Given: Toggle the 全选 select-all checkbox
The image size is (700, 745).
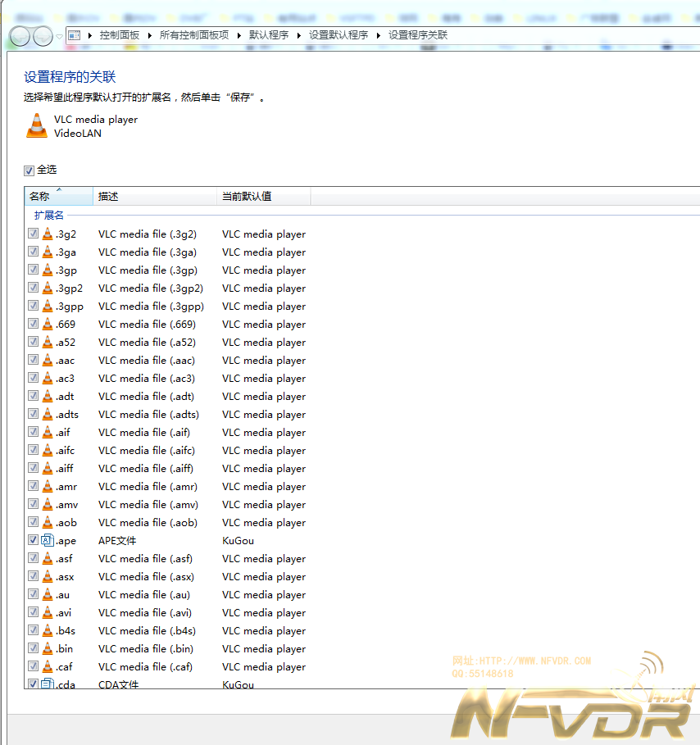Looking at the screenshot, I should [30, 170].
